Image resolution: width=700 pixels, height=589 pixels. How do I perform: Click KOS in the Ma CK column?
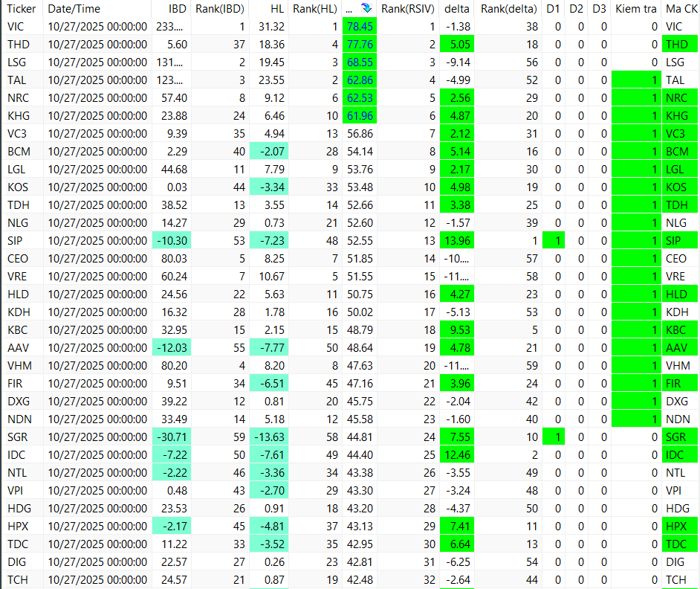coord(680,187)
